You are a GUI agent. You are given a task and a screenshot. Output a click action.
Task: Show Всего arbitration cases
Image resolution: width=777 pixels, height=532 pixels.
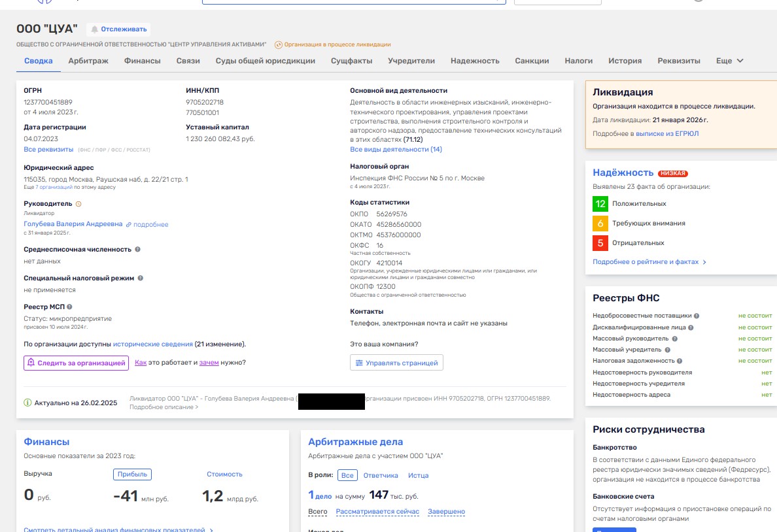click(318, 512)
